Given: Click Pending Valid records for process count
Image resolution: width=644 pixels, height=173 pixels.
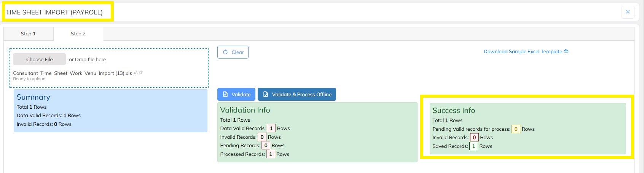Looking at the screenshot, I should coord(516,129).
